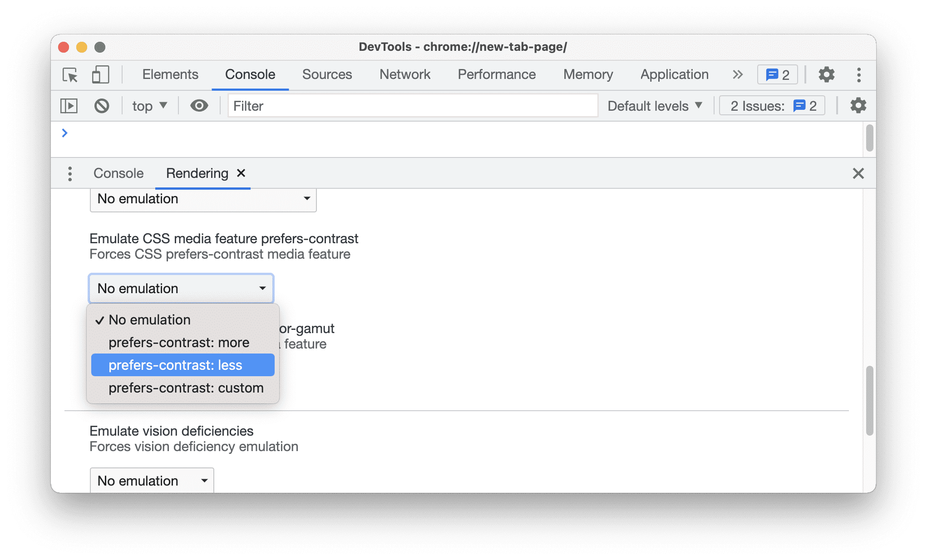
Task: Click the settings gear icon in toolbar
Action: (826, 74)
